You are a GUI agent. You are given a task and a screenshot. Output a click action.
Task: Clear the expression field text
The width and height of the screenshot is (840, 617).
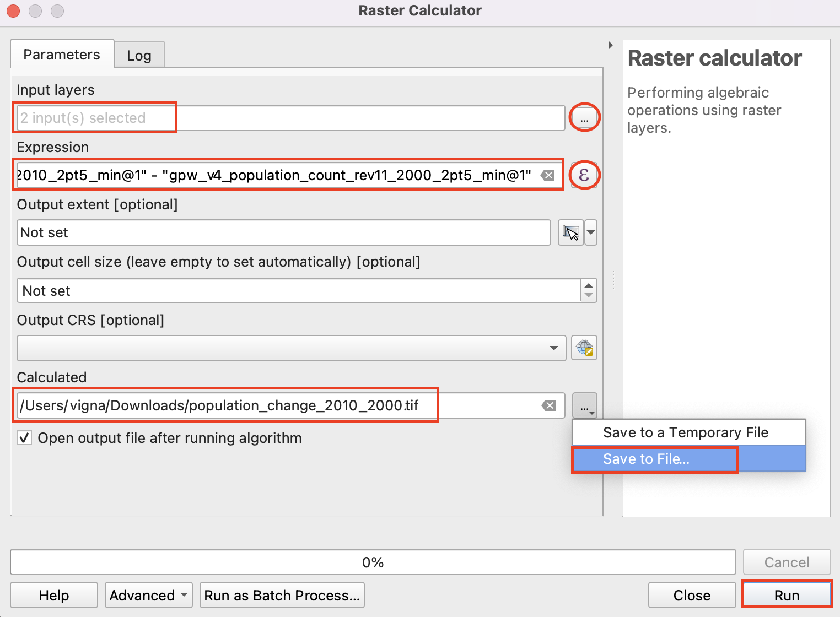coord(547,175)
